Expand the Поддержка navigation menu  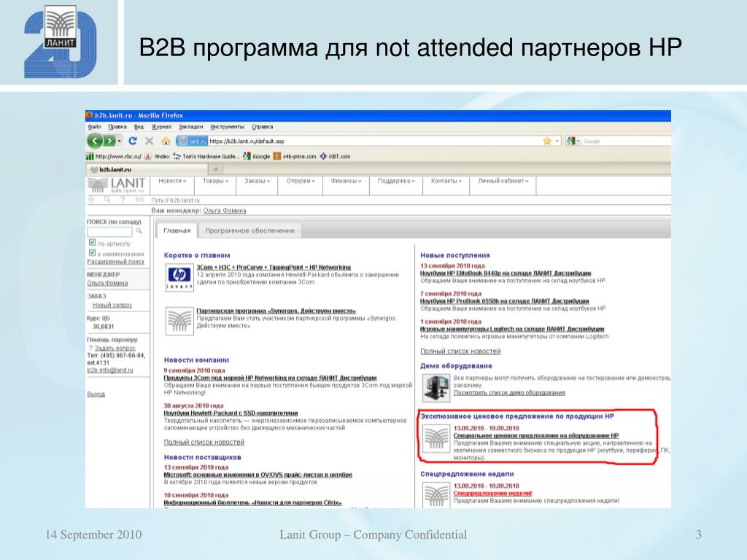tap(396, 181)
